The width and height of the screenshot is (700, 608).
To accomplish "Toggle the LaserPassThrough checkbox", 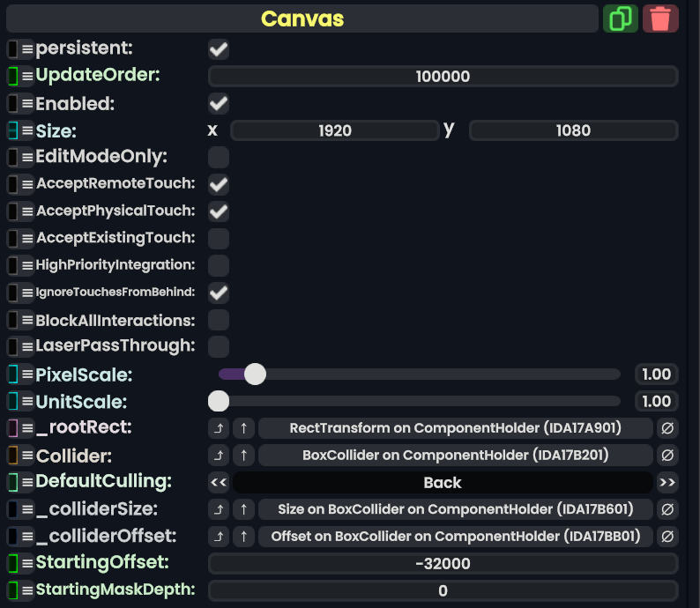I will (x=219, y=346).
